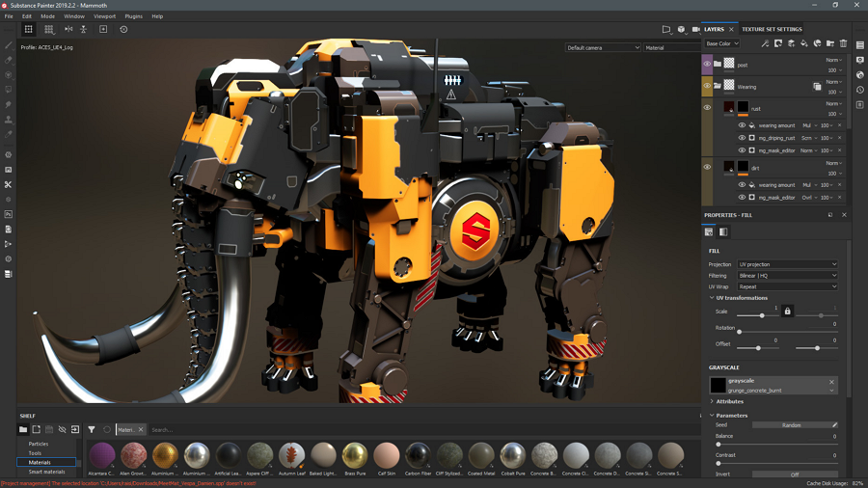Click the vertical symmetry icon in top toolbar
868x488 pixels.
pos(84,29)
